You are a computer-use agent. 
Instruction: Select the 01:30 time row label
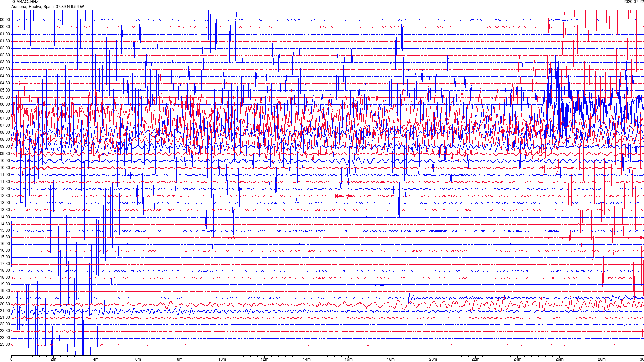click(x=5, y=41)
